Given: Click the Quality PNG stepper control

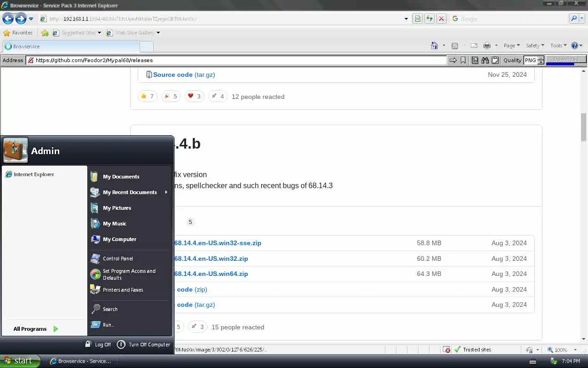Looking at the screenshot, I should pyautogui.click(x=541, y=60).
